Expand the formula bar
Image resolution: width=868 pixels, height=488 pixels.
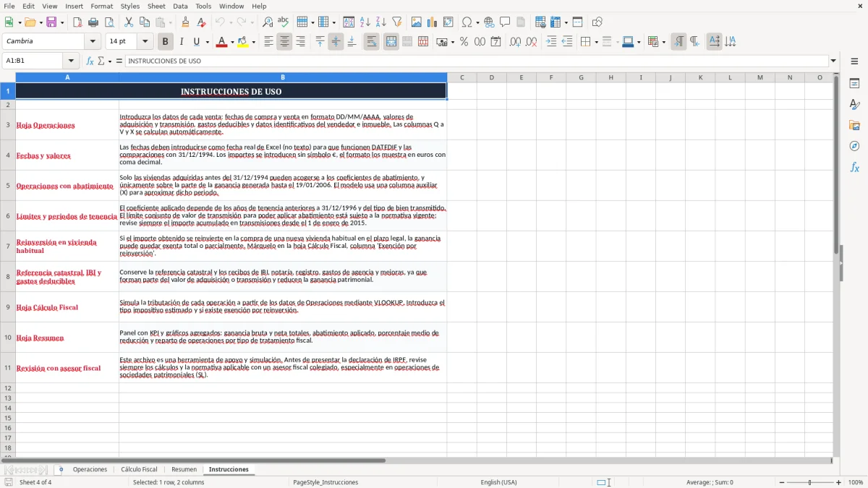pyautogui.click(x=833, y=61)
